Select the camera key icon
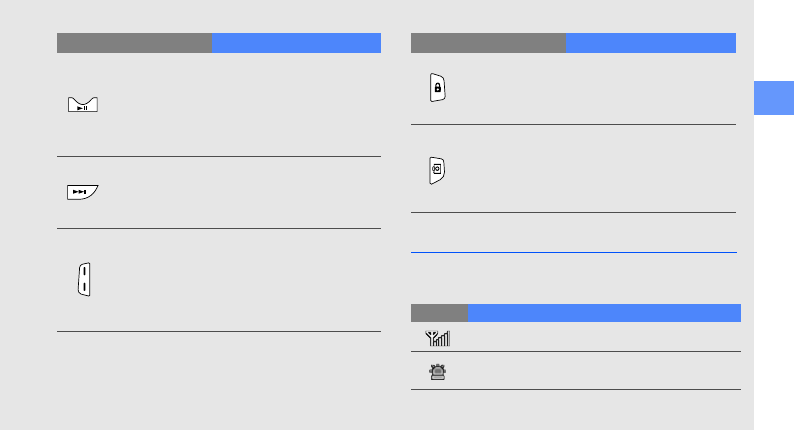The width and height of the screenshot is (794, 430). click(437, 170)
